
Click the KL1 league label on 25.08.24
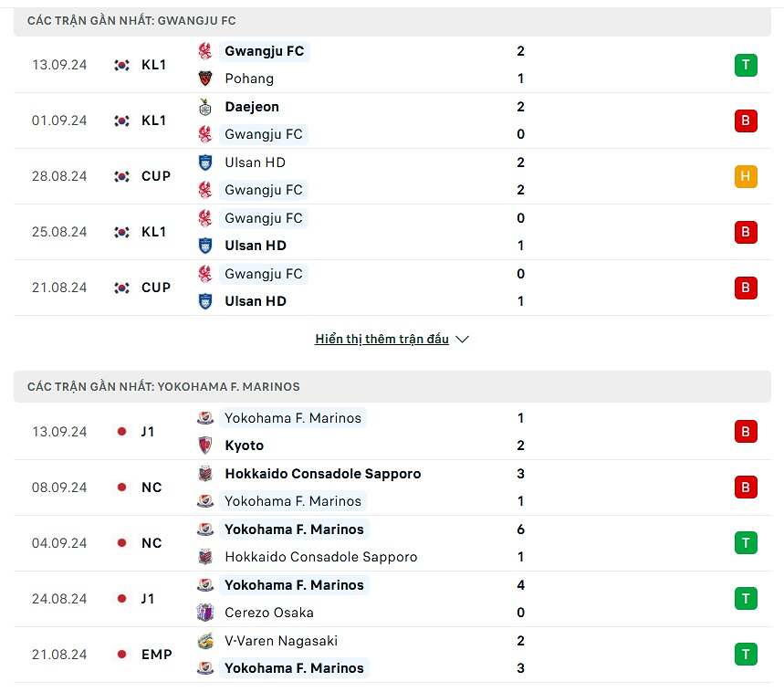coord(153,232)
